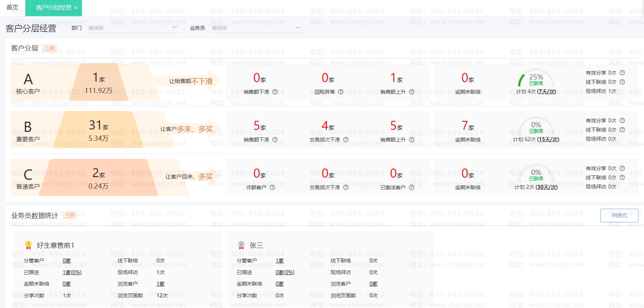Select the A 核心客户 tier label
The height and width of the screenshot is (308, 644).
[28, 84]
